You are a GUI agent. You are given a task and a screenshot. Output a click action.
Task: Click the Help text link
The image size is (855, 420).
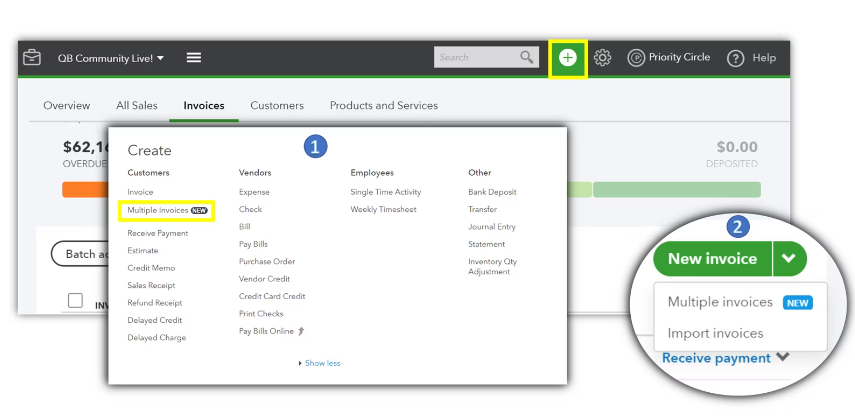point(764,57)
